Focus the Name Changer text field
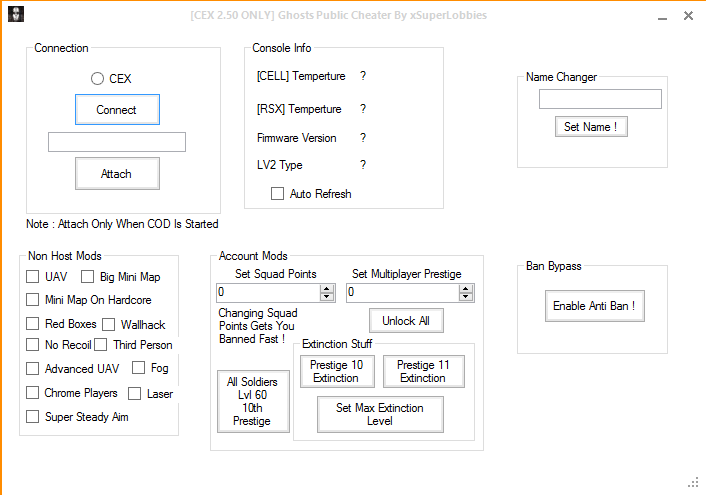Screen dimensions: 706x495 click(x=600, y=99)
